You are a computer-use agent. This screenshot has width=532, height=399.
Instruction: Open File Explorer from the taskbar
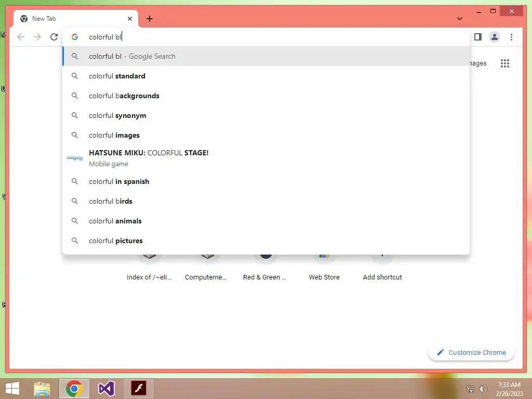[x=42, y=389]
